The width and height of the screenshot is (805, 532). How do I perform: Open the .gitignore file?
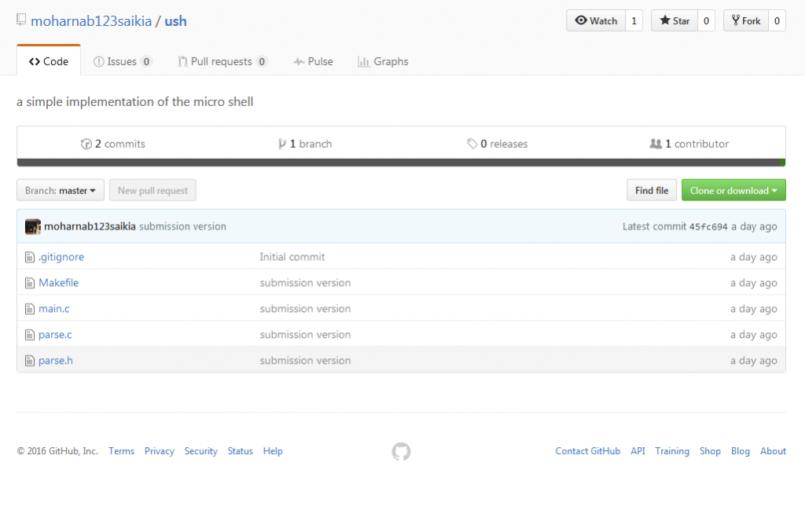point(61,257)
